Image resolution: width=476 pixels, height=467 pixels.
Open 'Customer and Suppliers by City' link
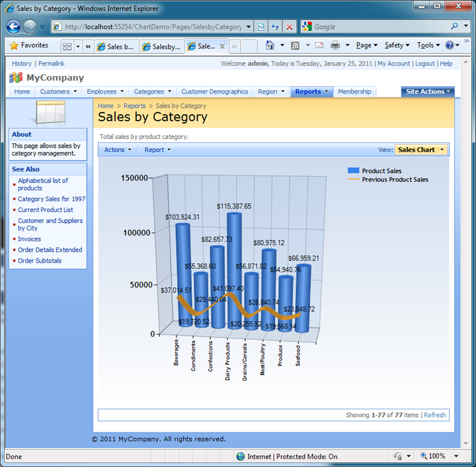(x=50, y=224)
